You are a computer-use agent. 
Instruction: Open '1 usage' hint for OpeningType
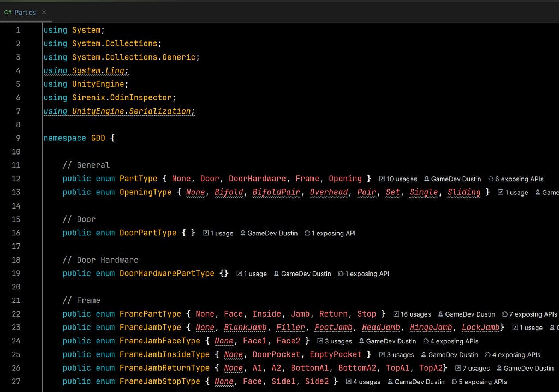pyautogui.click(x=516, y=193)
